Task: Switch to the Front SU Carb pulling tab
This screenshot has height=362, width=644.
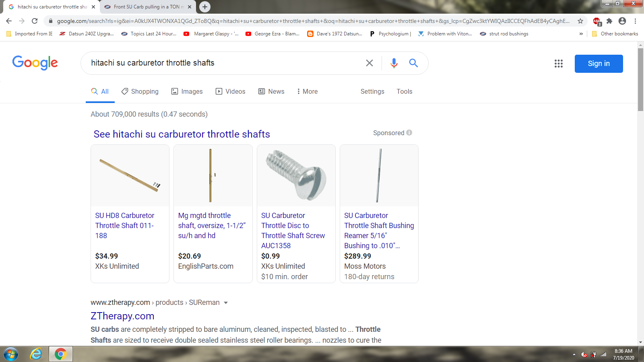Action: 148,7
